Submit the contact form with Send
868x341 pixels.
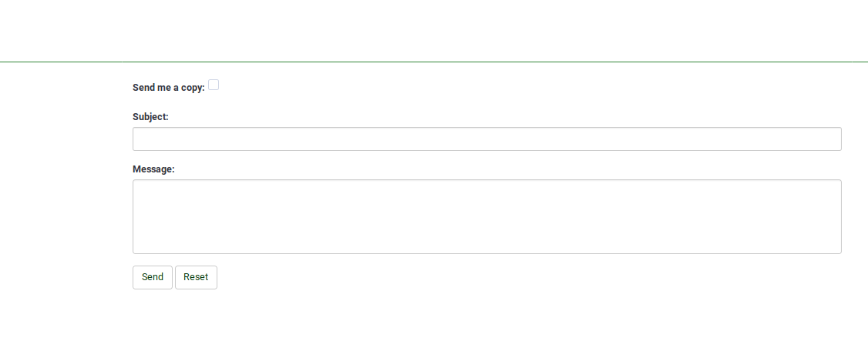[x=152, y=277]
